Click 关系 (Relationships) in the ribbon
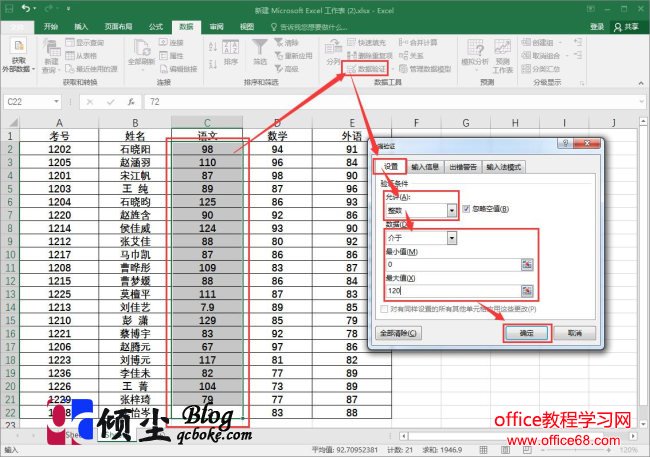 pos(411,56)
